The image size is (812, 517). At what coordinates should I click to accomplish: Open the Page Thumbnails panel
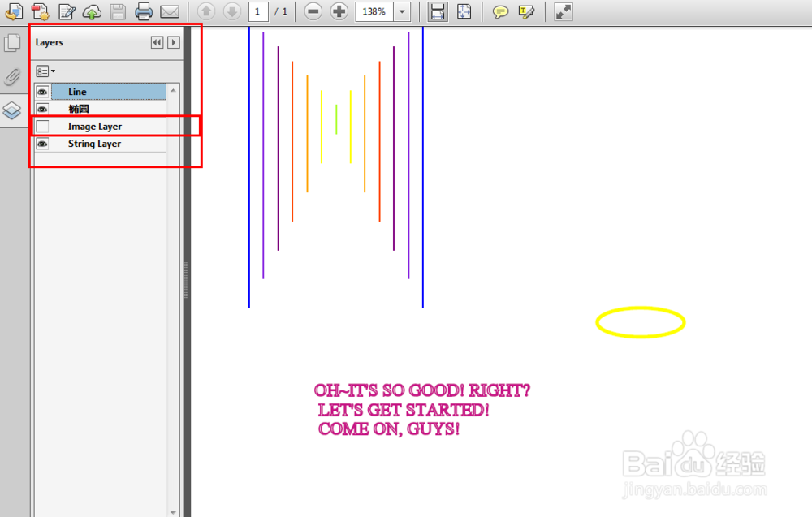coord(12,43)
